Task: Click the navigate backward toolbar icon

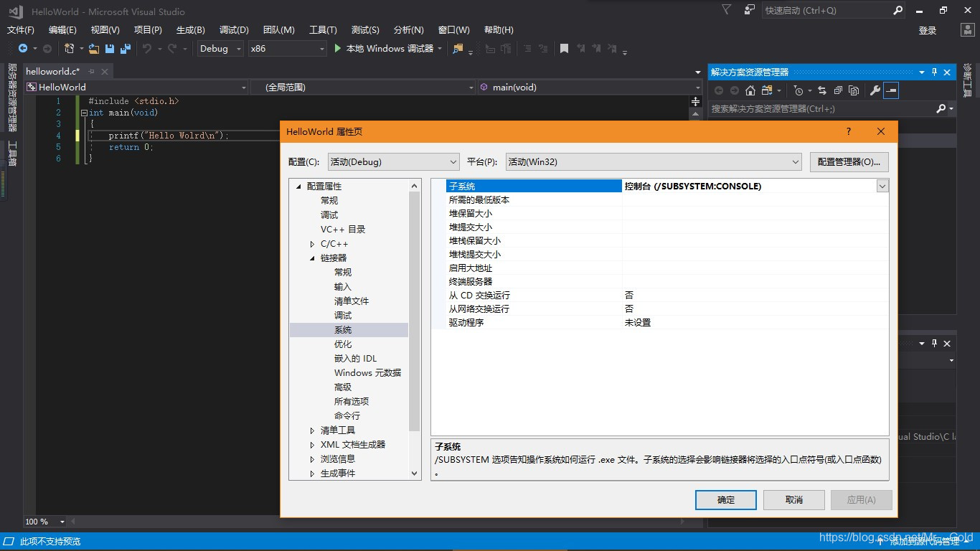Action: (x=23, y=49)
